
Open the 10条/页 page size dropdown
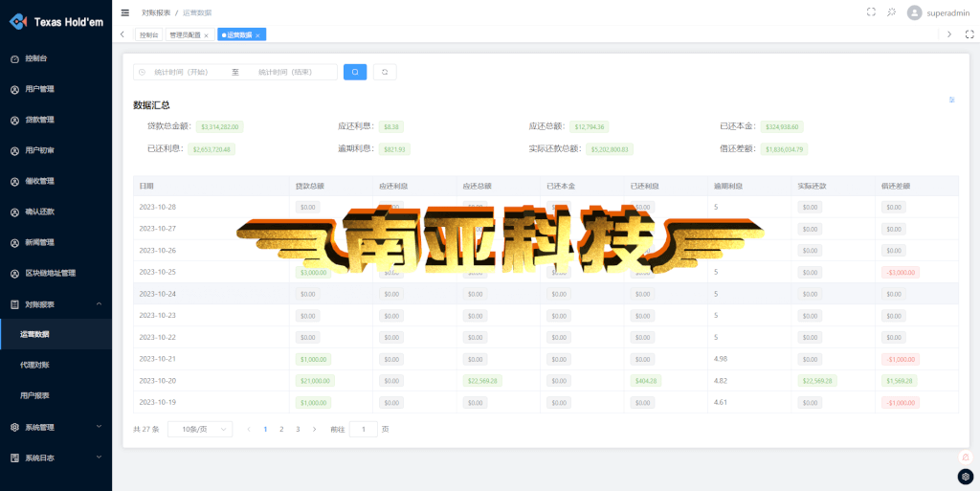200,429
